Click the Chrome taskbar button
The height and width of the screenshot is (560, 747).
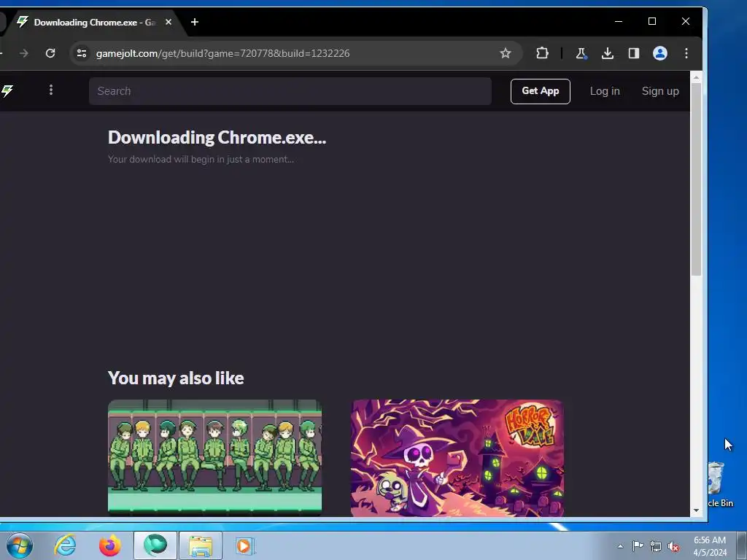point(155,545)
